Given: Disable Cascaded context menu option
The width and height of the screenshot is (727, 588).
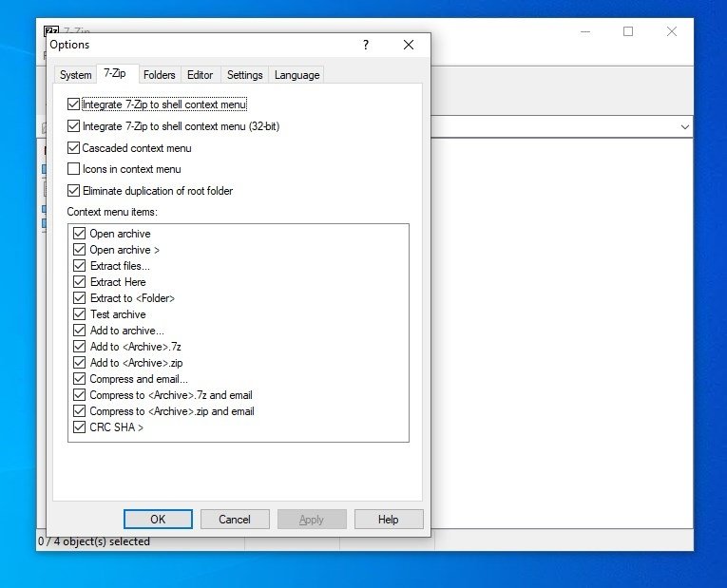Looking at the screenshot, I should pyautogui.click(x=73, y=148).
